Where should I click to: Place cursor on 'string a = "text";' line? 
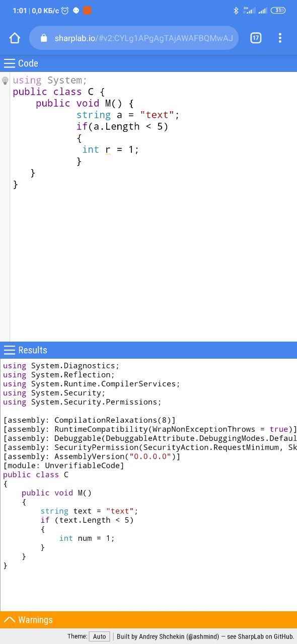click(128, 115)
